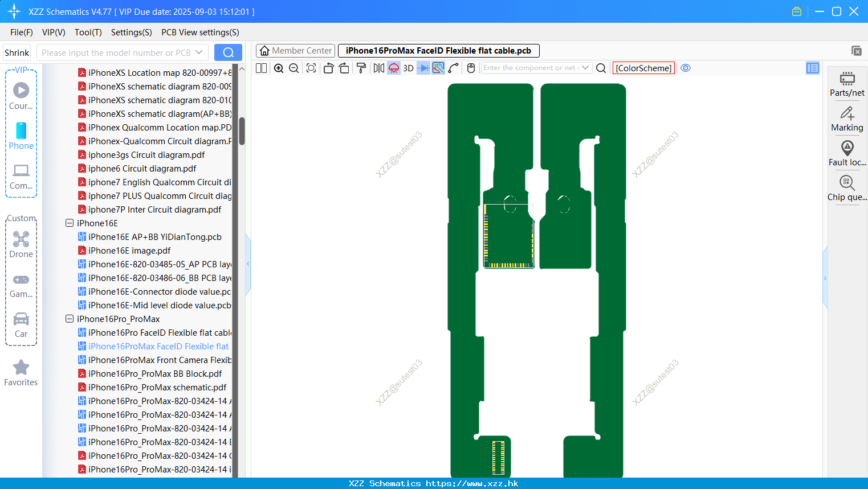Open iPhone16E-Connector diode value file
Image resolution: width=868 pixels, height=489 pixels.
(x=154, y=292)
